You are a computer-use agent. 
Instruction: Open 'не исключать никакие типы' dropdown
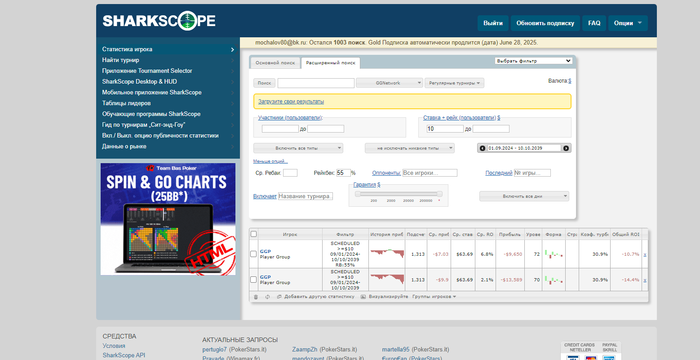point(410,148)
